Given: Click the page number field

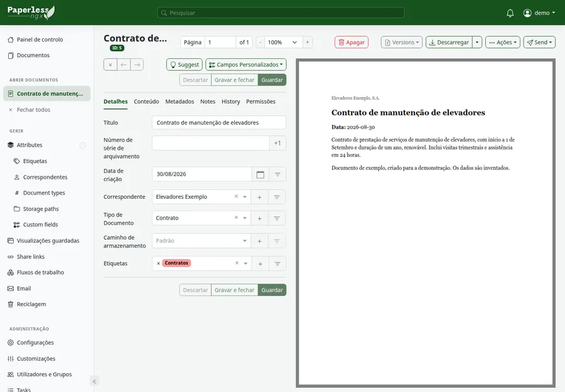Looking at the screenshot, I should (220, 43).
